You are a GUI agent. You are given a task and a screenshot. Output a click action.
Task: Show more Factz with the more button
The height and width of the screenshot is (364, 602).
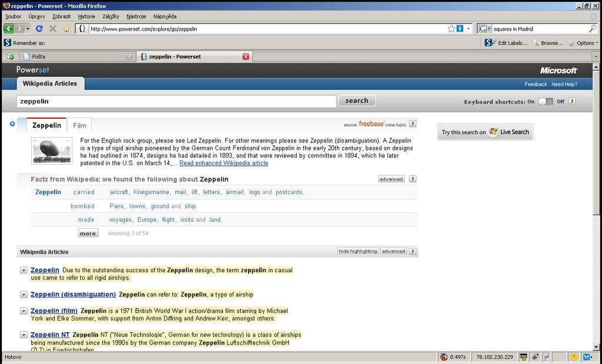point(88,233)
